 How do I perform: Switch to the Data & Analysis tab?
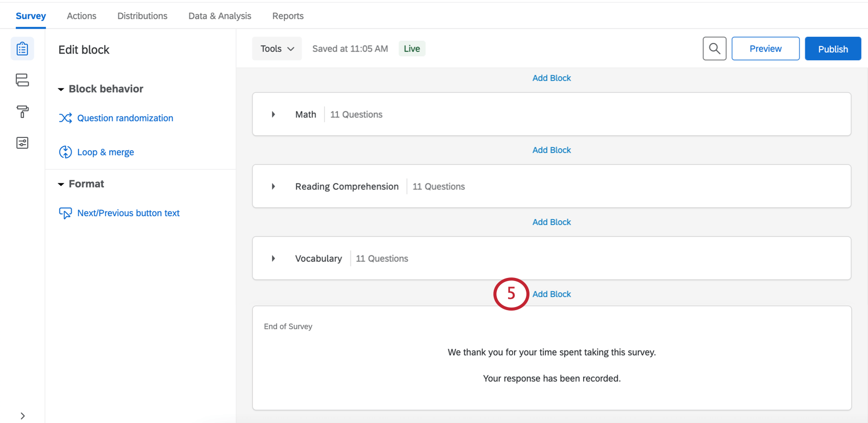coord(220,16)
